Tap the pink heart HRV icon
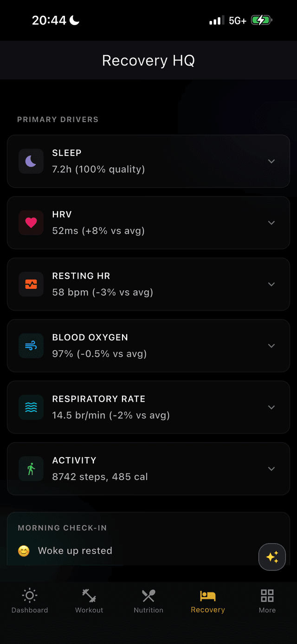 [x=31, y=223]
